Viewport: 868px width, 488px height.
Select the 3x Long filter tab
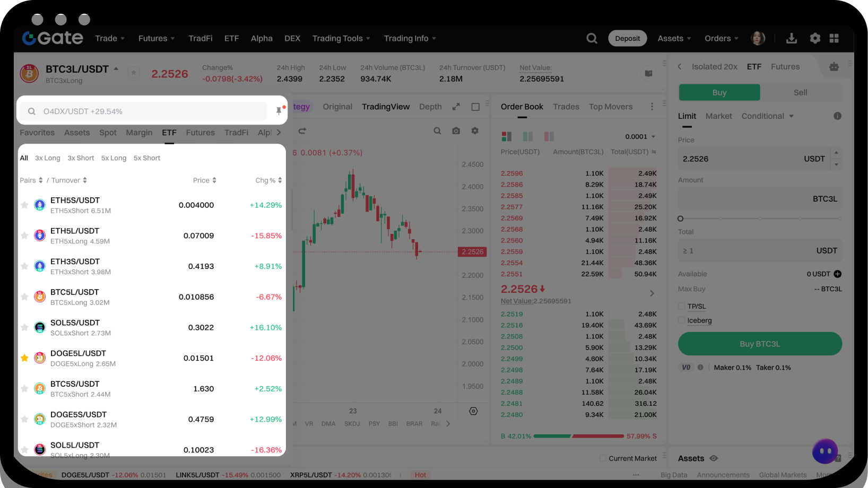click(48, 158)
